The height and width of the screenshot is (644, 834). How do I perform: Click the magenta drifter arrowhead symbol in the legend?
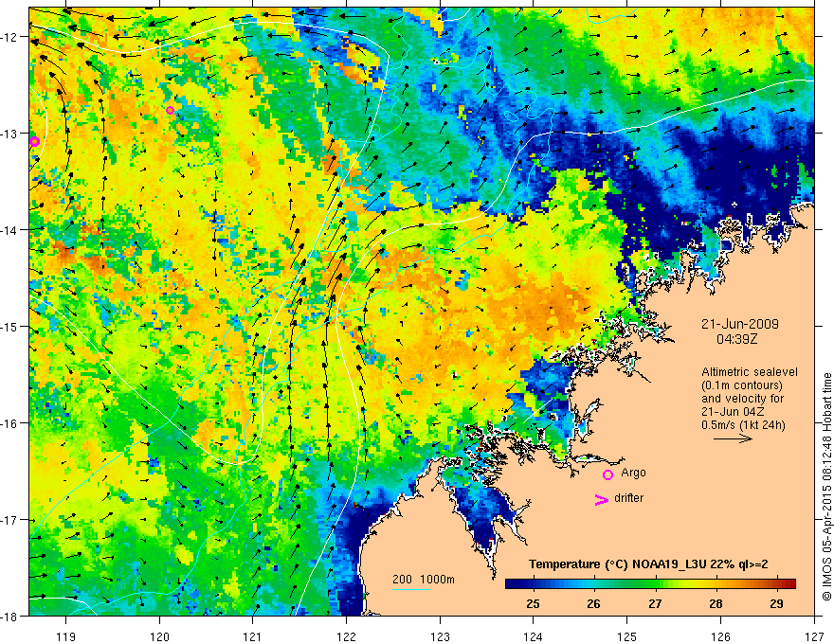[602, 499]
